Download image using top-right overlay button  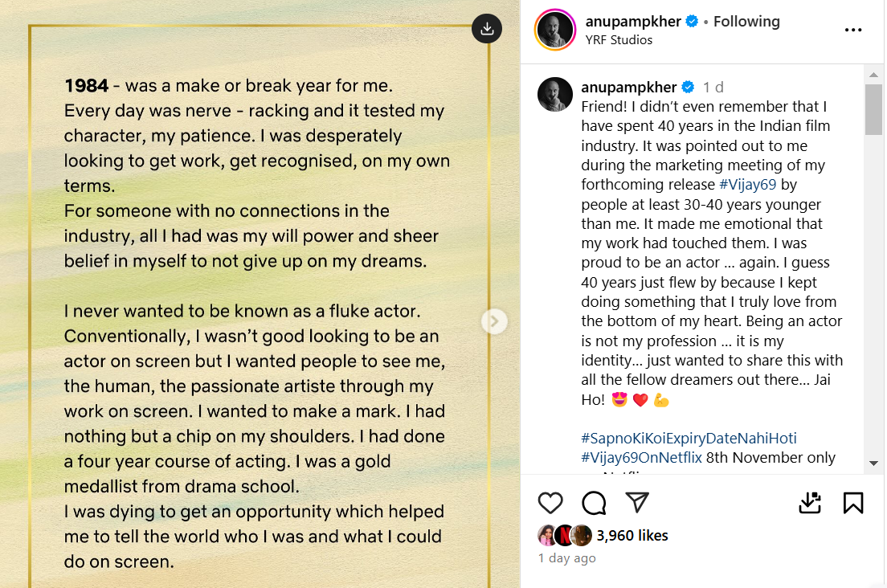point(486,29)
